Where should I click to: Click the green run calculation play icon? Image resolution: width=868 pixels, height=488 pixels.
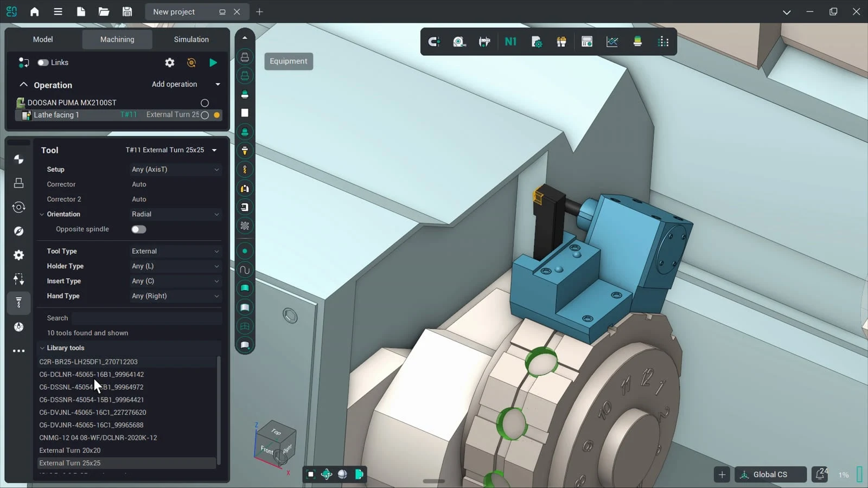(213, 62)
